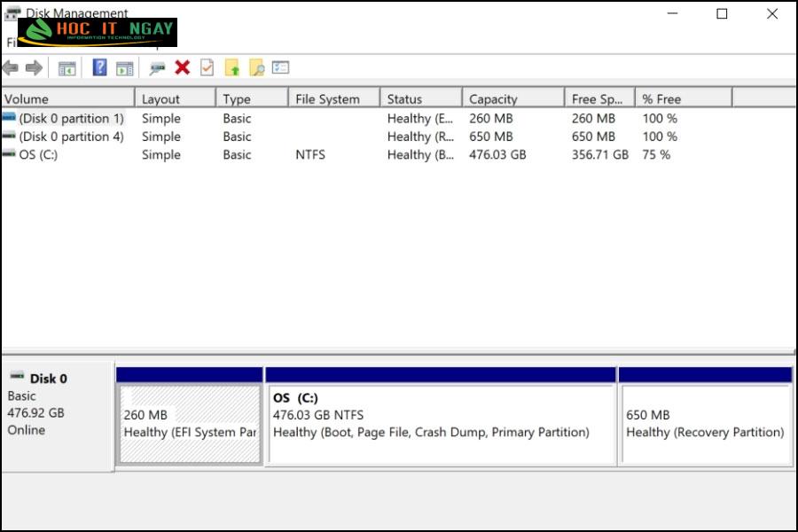This screenshot has width=798, height=532.
Task: Click the folder with magnifier icon
Action: (257, 67)
